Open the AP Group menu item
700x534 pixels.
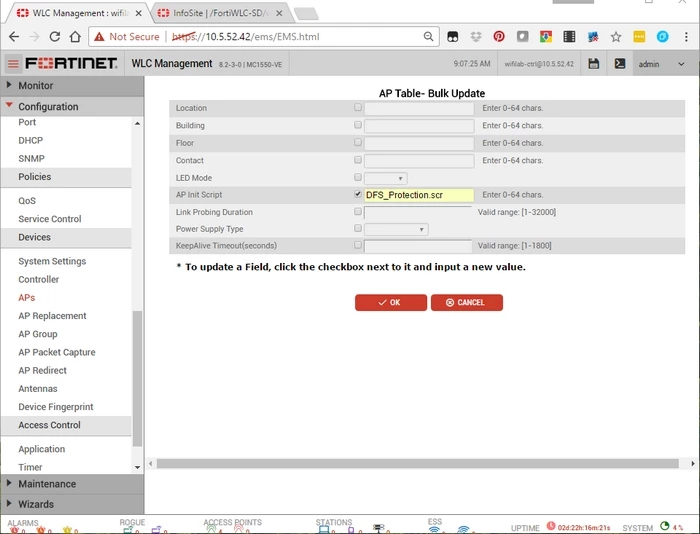pyautogui.click(x=38, y=334)
